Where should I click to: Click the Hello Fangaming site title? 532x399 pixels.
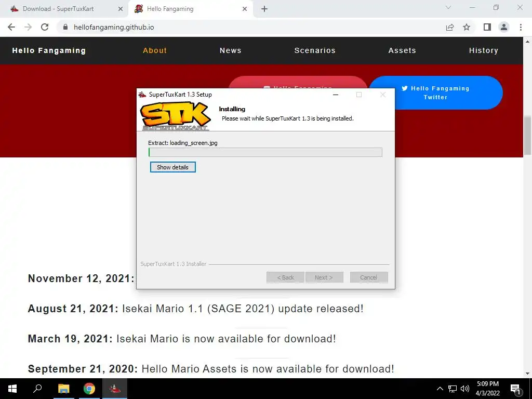pos(49,50)
